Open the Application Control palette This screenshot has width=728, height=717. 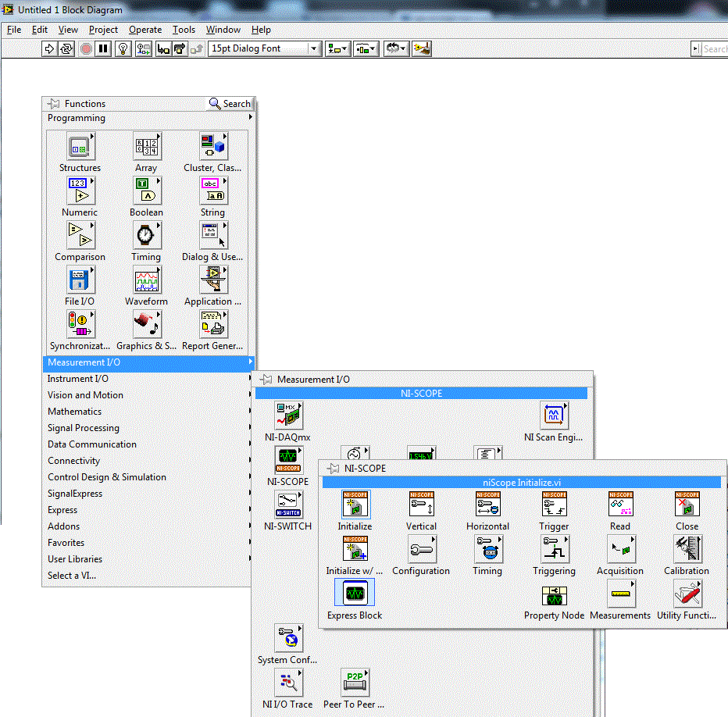(213, 280)
